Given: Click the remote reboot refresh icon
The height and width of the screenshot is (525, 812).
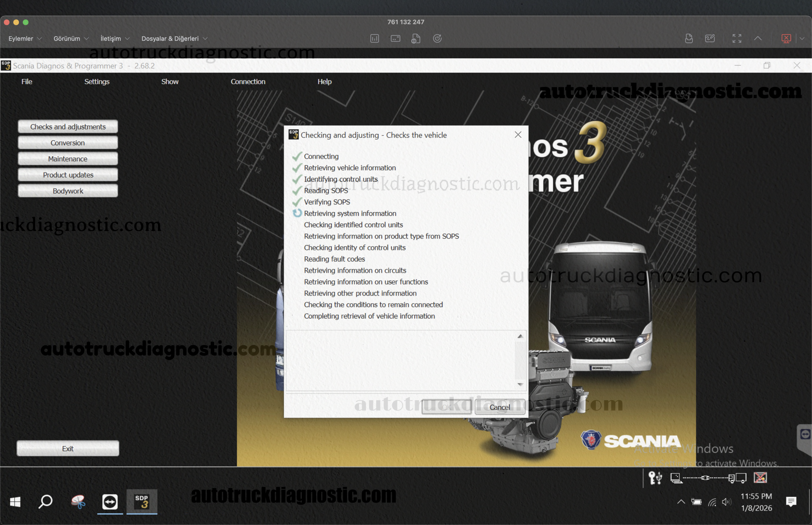Looking at the screenshot, I should coord(437,39).
